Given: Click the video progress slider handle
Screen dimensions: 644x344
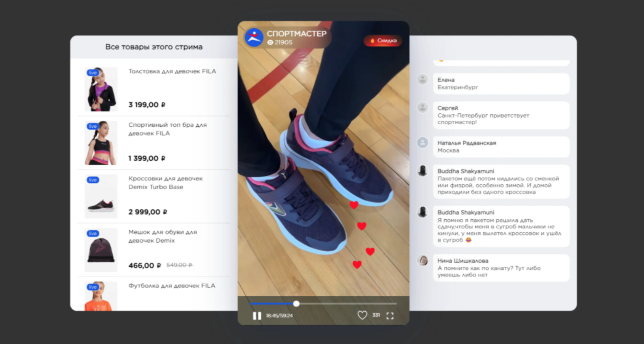Looking at the screenshot, I should (x=296, y=303).
